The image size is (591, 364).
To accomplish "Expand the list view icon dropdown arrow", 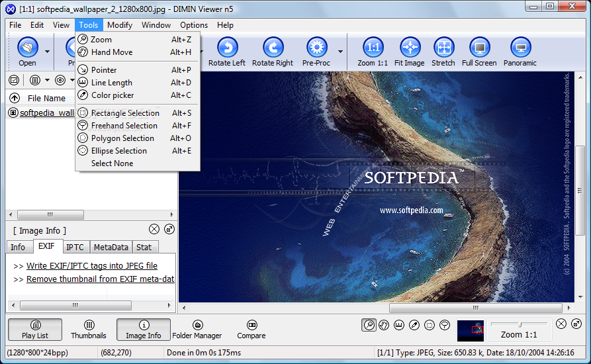I will [x=47, y=80].
